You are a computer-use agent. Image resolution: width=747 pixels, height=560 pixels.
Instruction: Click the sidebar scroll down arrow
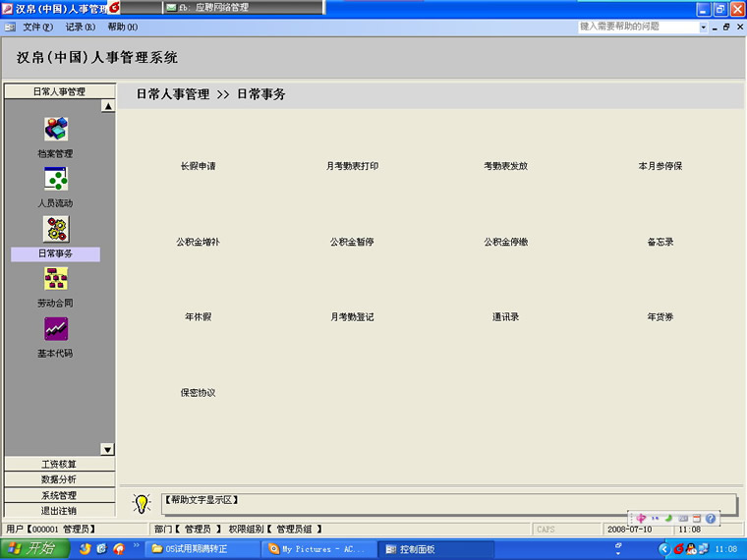(108, 449)
